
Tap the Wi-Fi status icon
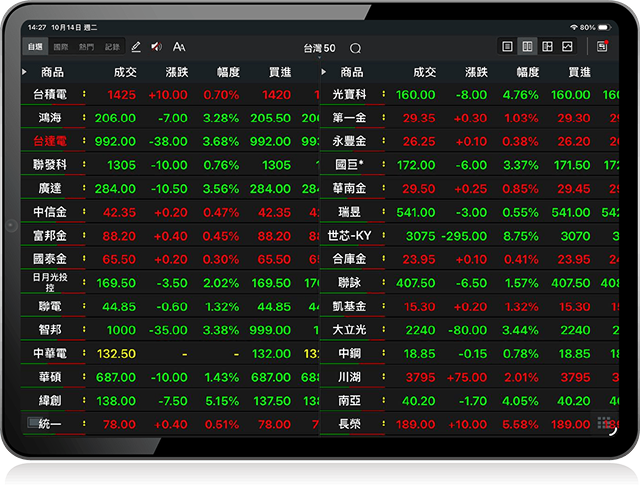pyautogui.click(x=574, y=27)
